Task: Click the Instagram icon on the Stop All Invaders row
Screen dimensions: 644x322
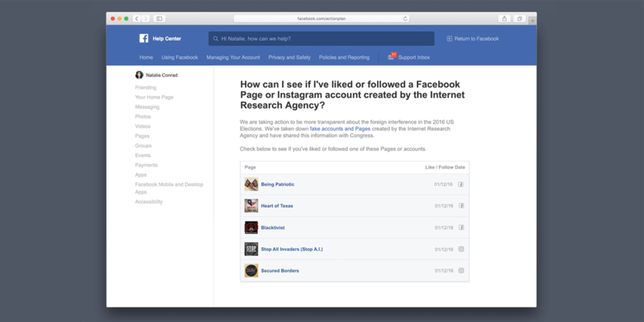Action: point(461,249)
